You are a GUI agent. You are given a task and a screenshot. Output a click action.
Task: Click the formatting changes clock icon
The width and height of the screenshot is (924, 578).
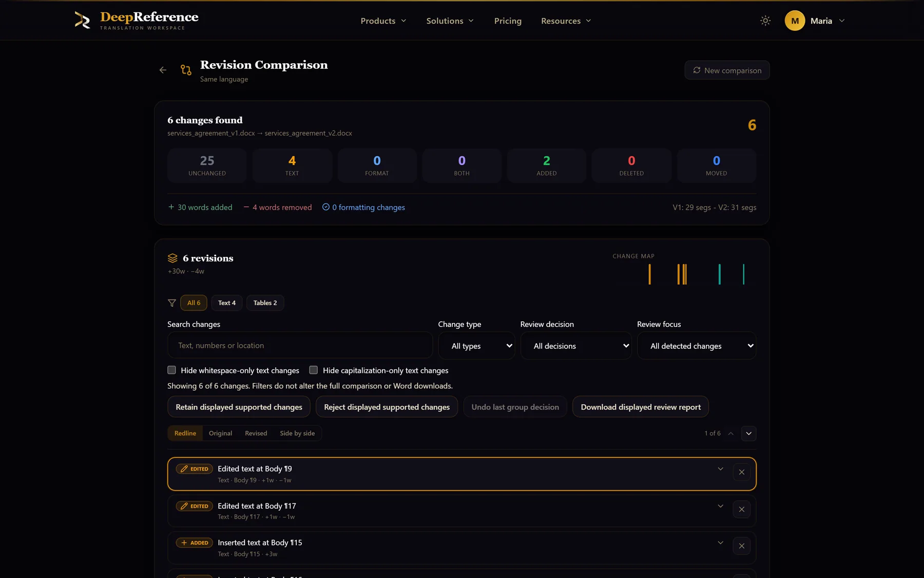point(326,207)
